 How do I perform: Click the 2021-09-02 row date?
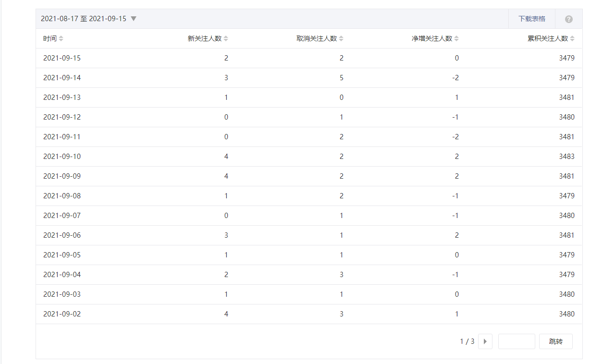62,314
